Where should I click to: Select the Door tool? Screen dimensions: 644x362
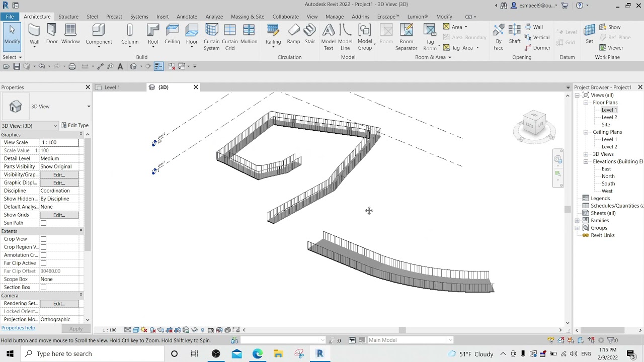(52, 35)
